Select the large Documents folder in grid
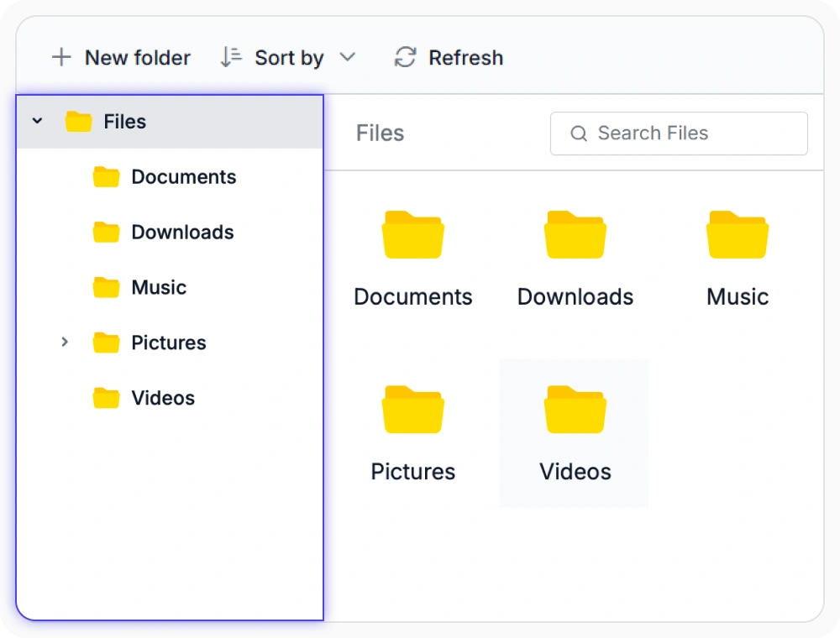 [x=412, y=234]
